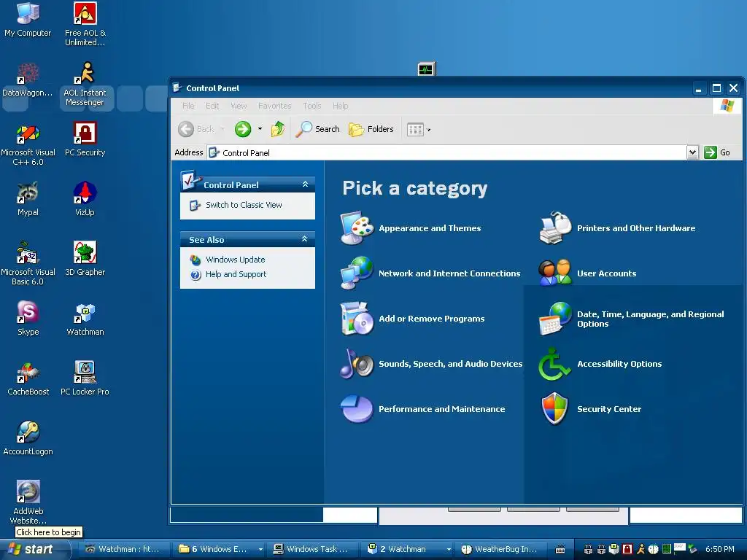Select the AOL Instant Messenger desktop shortcut
The image size is (747, 560).
point(85,85)
